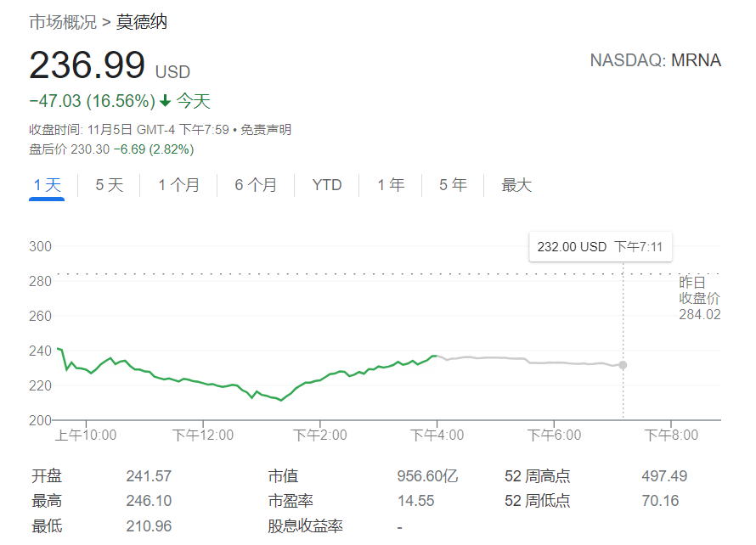756x545 pixels.
Task: Click the 开盘 value 241.57
Action: point(149,476)
